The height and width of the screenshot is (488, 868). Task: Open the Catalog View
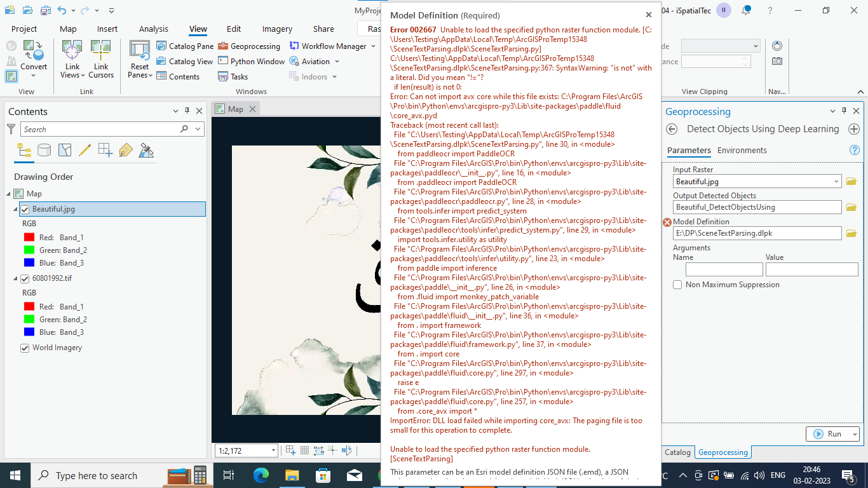pos(185,62)
